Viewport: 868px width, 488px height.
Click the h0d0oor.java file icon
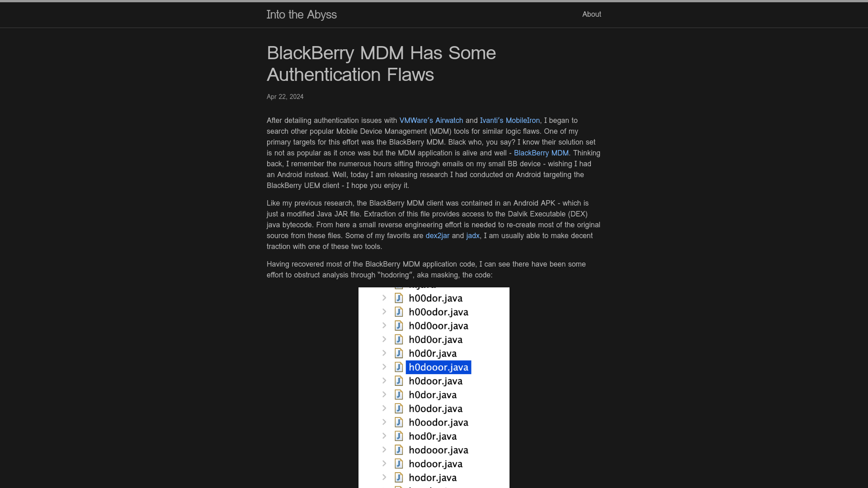(398, 325)
